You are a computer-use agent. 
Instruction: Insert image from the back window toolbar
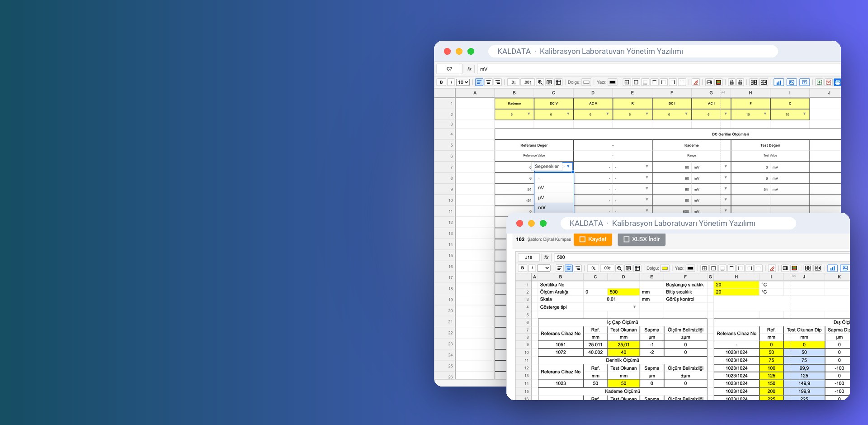[x=792, y=82]
